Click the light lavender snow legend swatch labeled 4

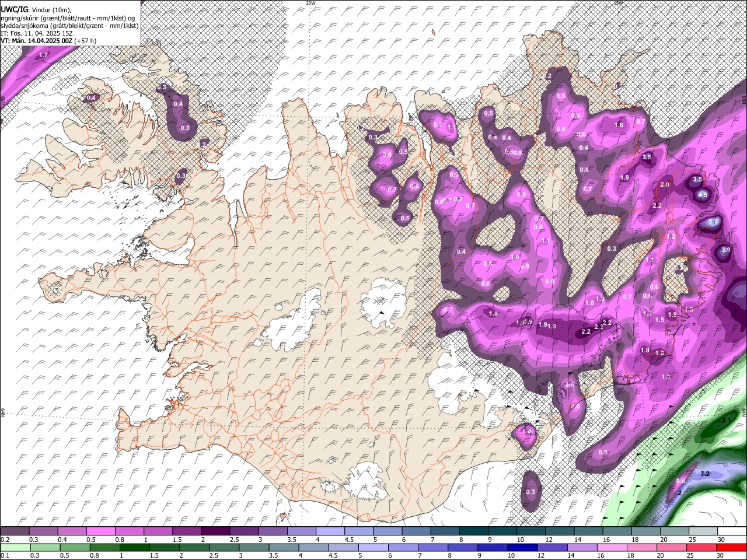click(330, 531)
